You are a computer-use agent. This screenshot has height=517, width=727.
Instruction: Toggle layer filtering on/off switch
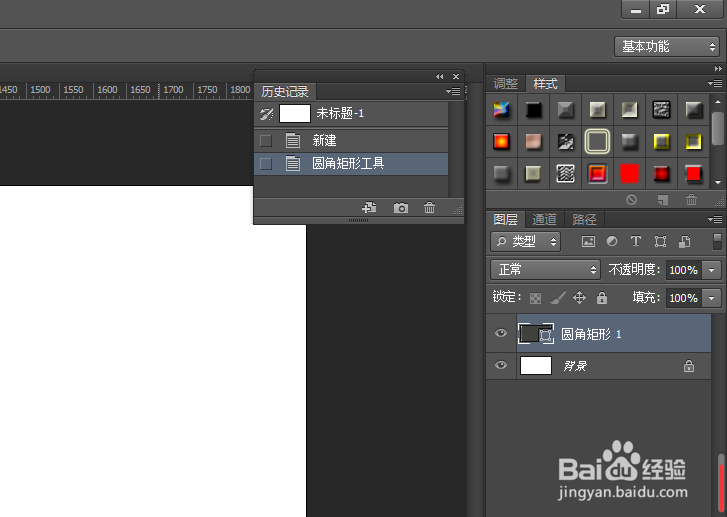click(717, 242)
